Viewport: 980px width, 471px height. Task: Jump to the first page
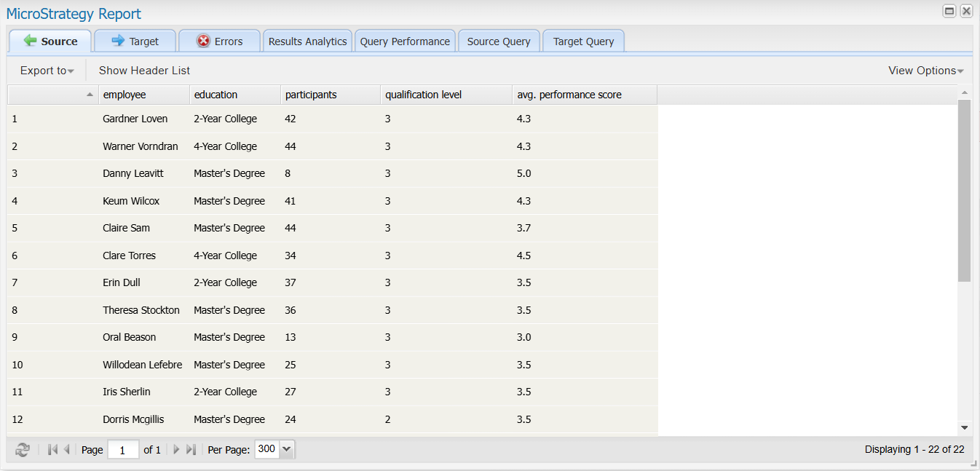[x=51, y=449]
